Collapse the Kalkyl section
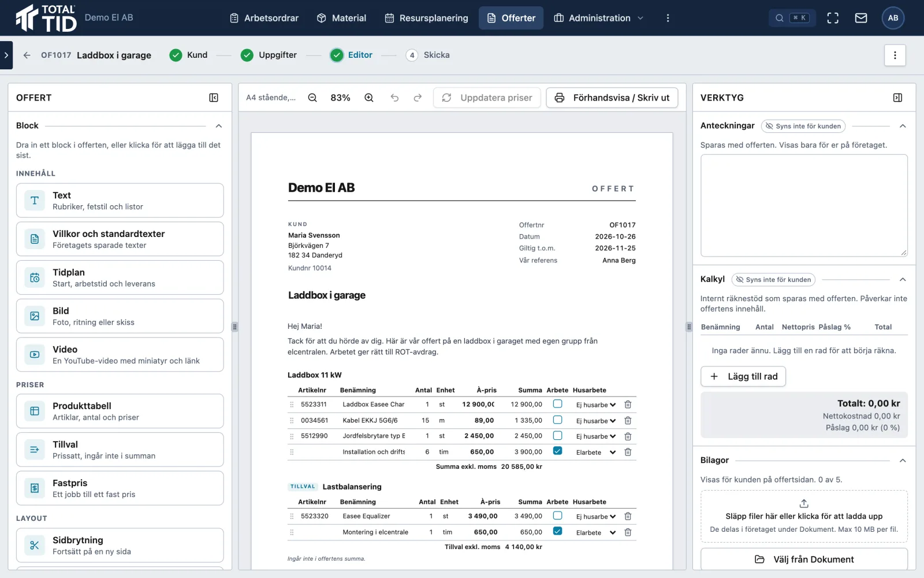Screen dimensions: 924x578 pos(903,280)
